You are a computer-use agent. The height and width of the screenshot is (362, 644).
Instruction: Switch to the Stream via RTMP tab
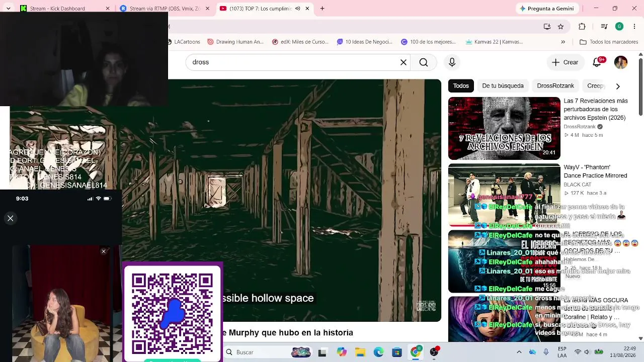pos(165,9)
